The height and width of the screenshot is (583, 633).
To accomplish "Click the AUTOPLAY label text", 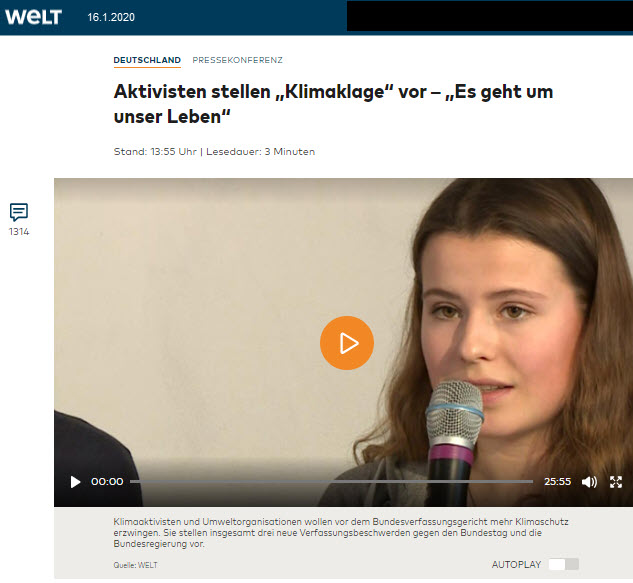I will point(516,564).
